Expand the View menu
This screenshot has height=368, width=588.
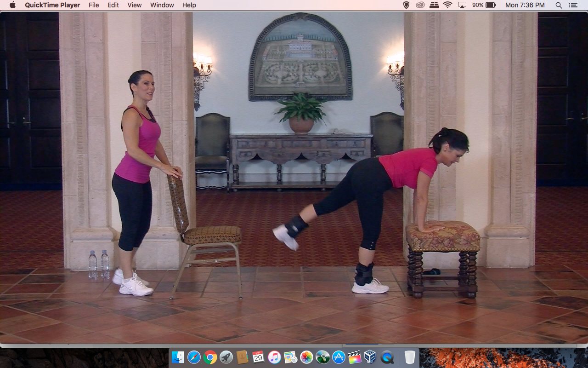(134, 5)
